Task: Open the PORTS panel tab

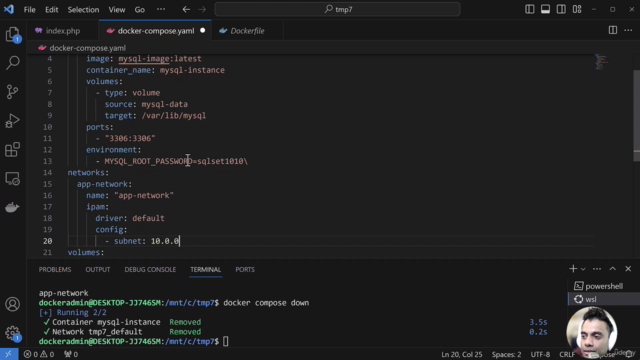Action: click(245, 269)
